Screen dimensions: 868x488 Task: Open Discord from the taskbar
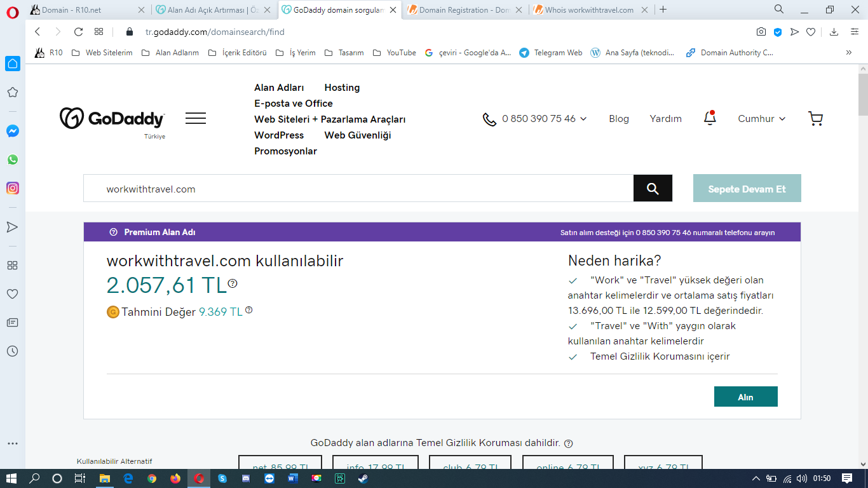pyautogui.click(x=246, y=478)
